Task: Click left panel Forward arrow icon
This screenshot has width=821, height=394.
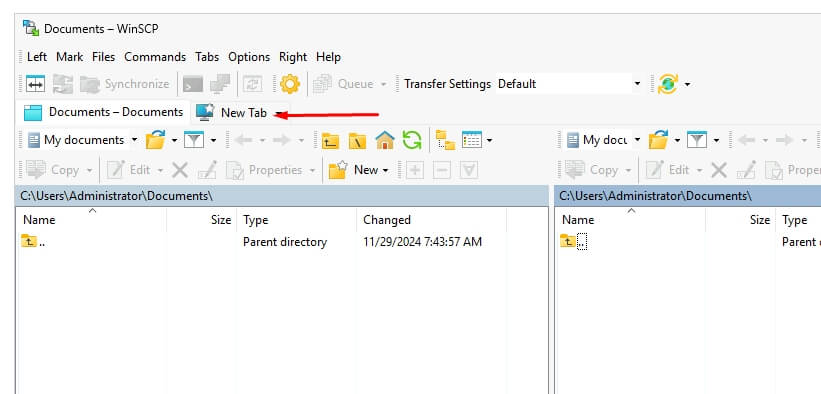Action: coord(282,140)
